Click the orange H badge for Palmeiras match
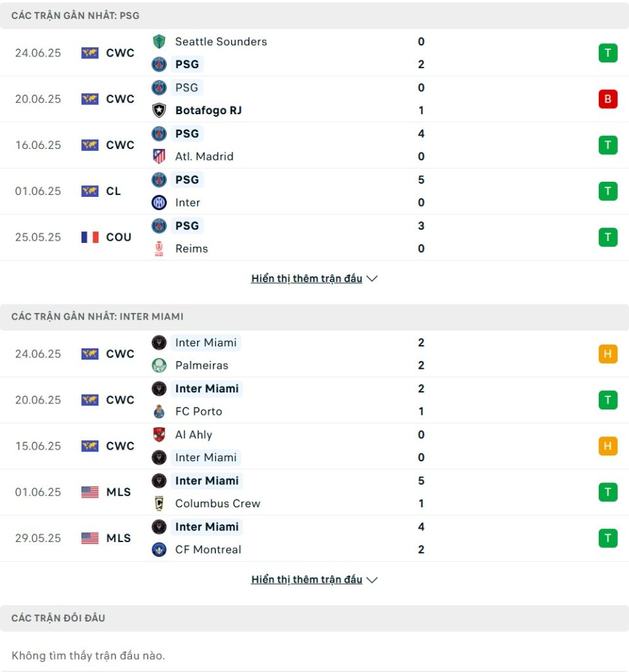 coord(607,354)
